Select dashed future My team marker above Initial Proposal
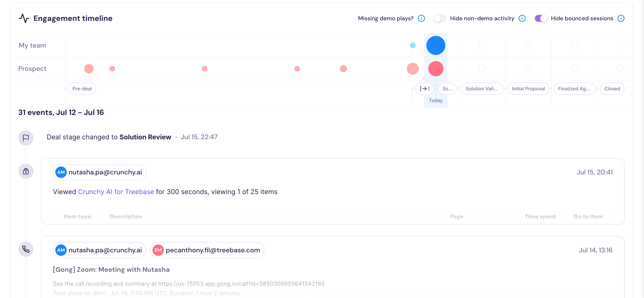644x298 pixels. coord(528,45)
